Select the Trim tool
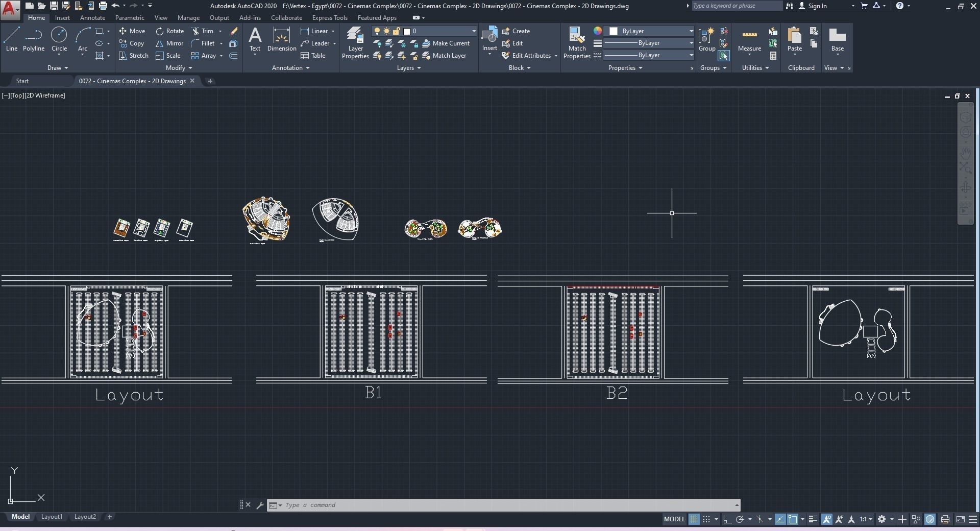 coord(203,31)
